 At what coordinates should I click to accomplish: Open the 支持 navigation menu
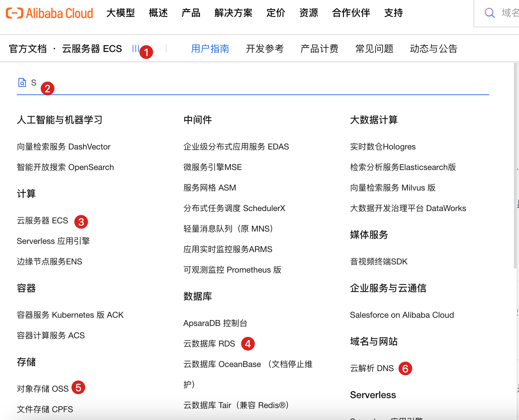pyautogui.click(x=394, y=13)
